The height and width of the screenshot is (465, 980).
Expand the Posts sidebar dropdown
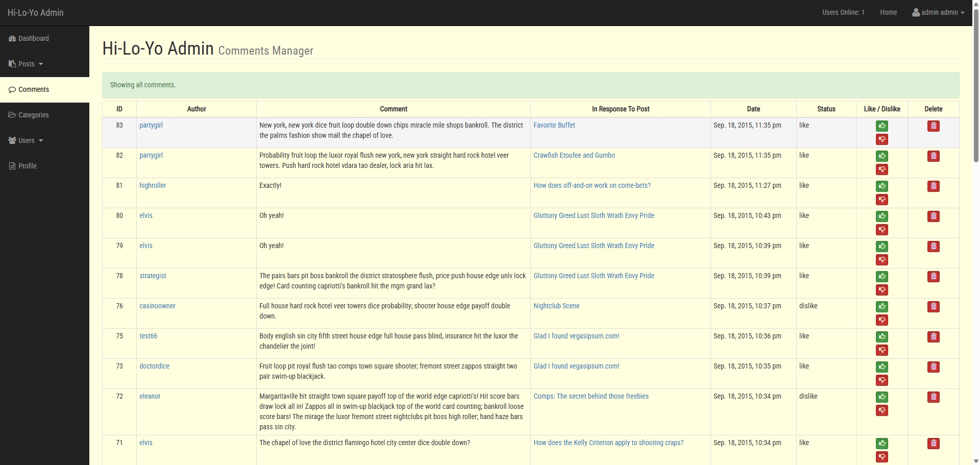(27, 64)
